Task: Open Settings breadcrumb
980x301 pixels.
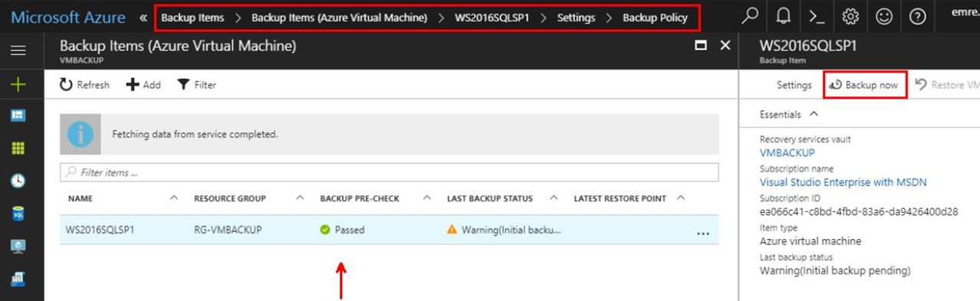Action: 576,18
